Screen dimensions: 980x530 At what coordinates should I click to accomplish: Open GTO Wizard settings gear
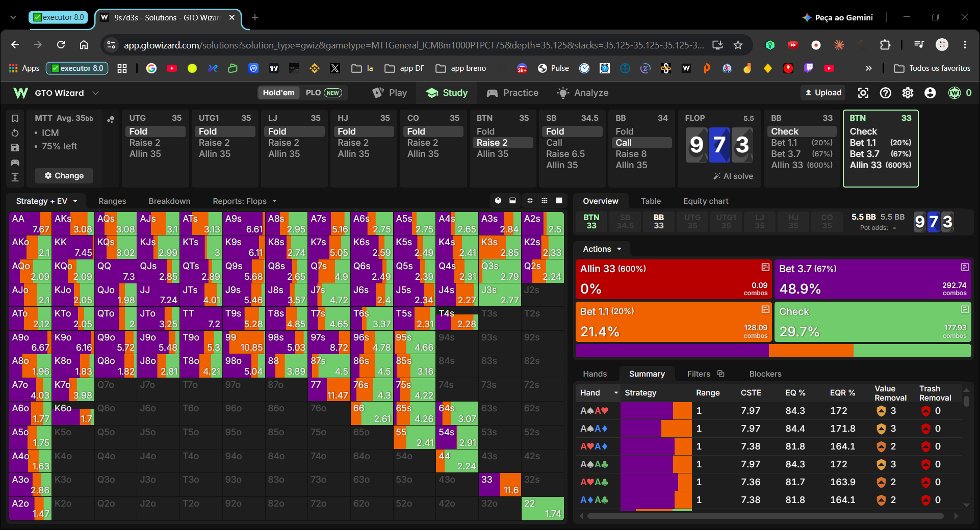point(908,93)
